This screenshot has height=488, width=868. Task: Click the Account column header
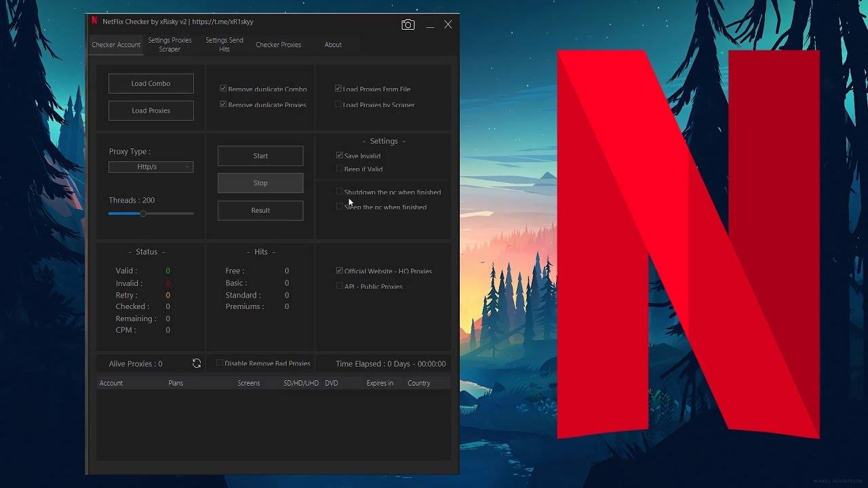coord(111,382)
